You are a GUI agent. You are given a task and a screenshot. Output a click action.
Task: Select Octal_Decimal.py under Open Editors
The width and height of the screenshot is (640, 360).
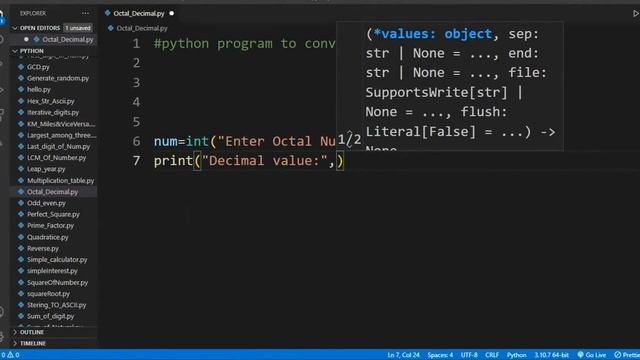point(67,40)
